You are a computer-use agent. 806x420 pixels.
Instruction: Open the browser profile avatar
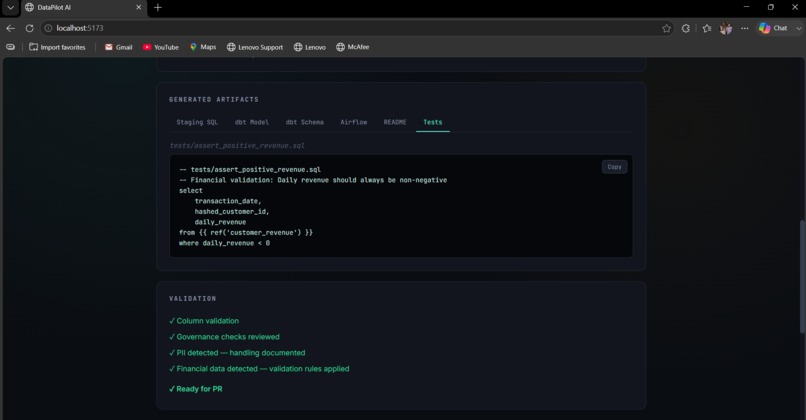pos(726,28)
